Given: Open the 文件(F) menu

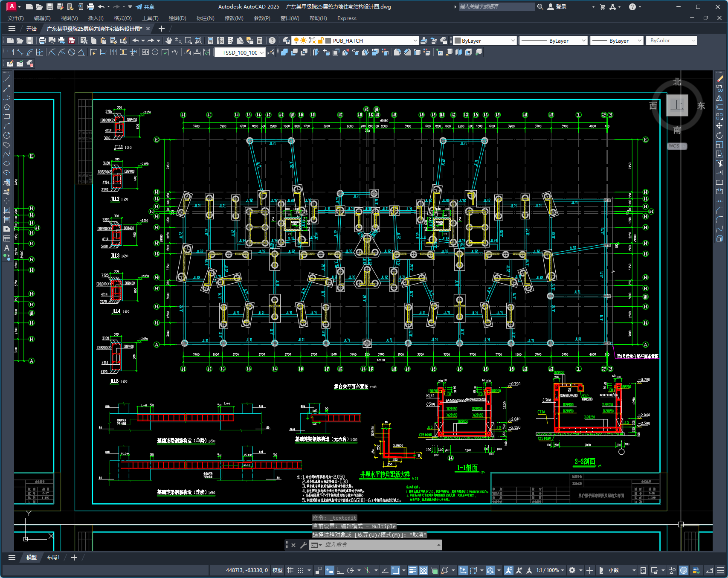Looking at the screenshot, I should tap(16, 18).
